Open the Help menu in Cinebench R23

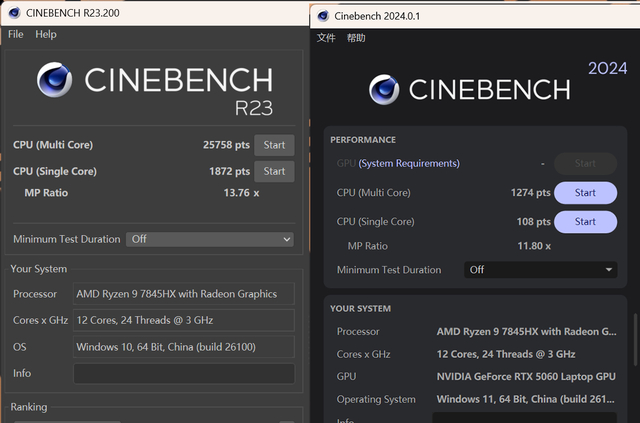[x=46, y=34]
